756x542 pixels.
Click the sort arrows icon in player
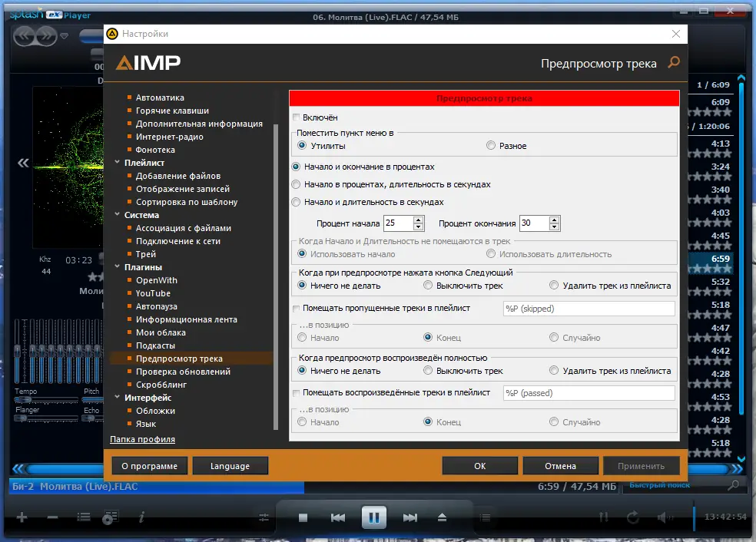(604, 517)
